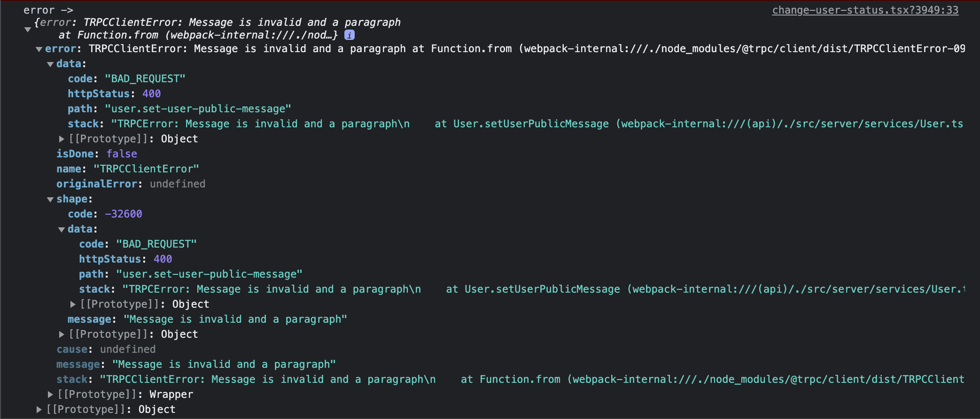This screenshot has width=980, height=419.
Task: Select the name: "TRPCClientError" property
Action: pos(128,169)
